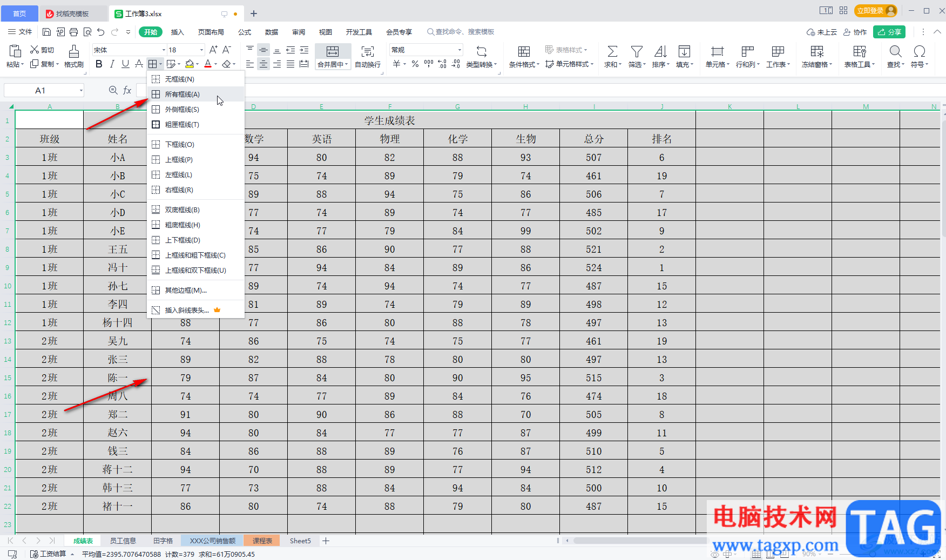This screenshot has width=946, height=560.
Task: Expand the Paste (粘贴) dropdown arrow
Action: [23, 64]
